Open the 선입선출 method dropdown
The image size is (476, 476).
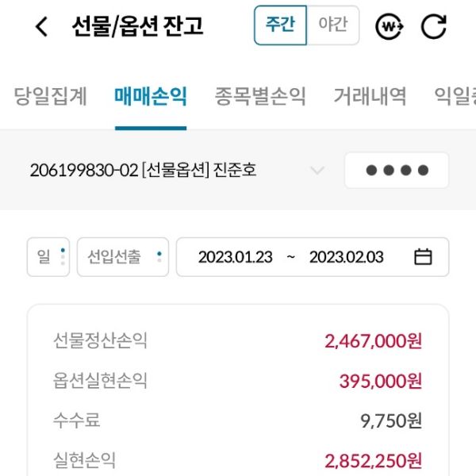[x=123, y=257]
